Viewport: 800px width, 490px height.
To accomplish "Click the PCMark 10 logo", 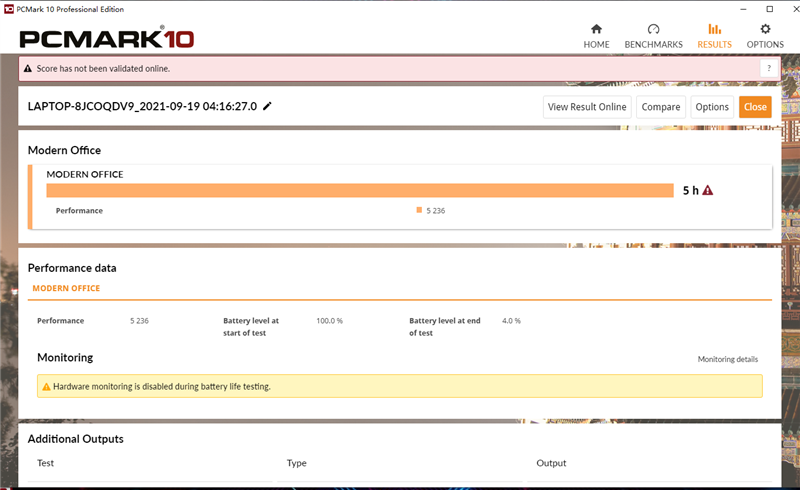I will point(107,38).
